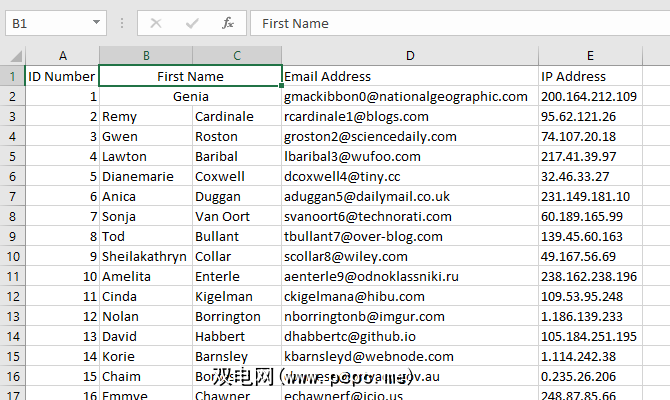Click the ID Number header cell
Viewport: 670px width, 400px height.
[x=62, y=76]
